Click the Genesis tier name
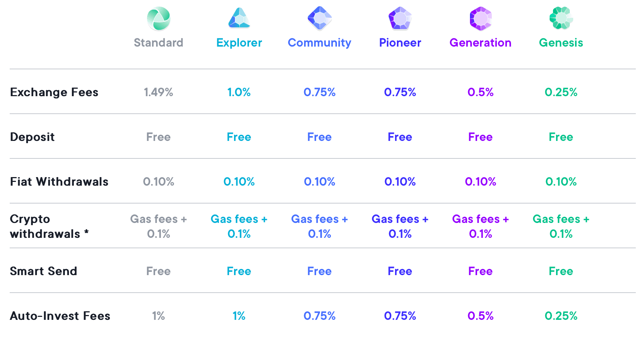The height and width of the screenshot is (337, 644). point(561,43)
